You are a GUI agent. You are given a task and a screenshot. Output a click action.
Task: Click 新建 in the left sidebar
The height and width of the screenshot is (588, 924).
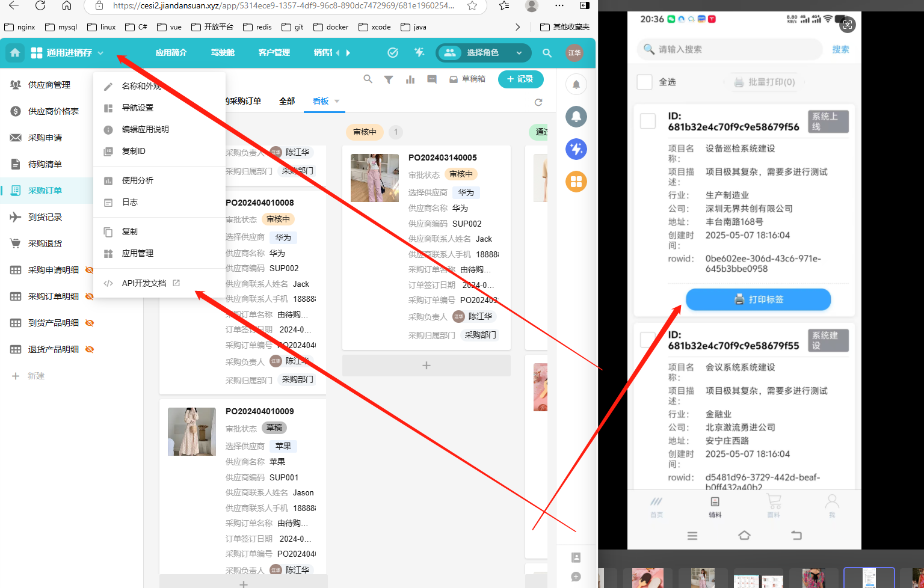(28, 376)
